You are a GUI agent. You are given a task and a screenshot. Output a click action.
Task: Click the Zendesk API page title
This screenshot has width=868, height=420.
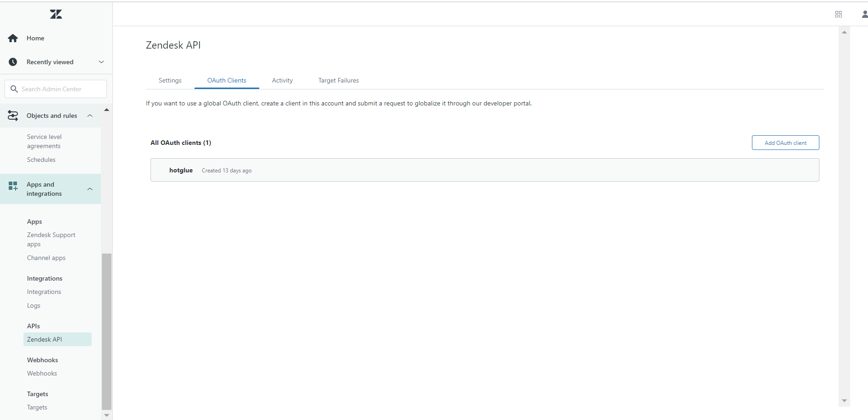click(x=173, y=45)
